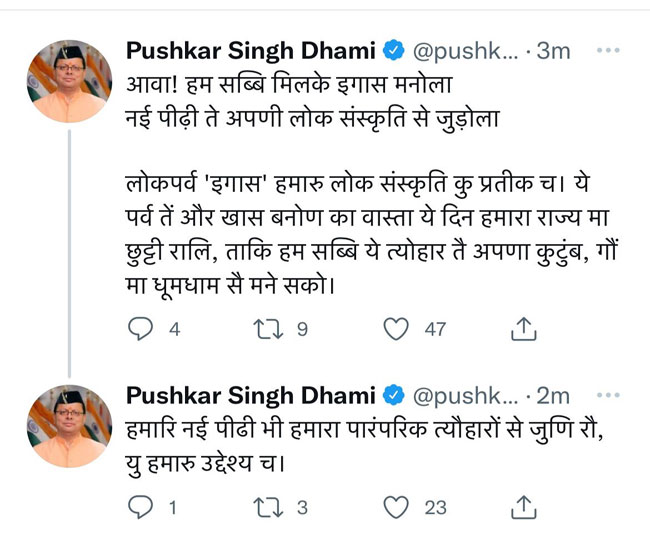Open the profile picture on second tweet
The height and width of the screenshot is (540, 650).
(x=67, y=426)
